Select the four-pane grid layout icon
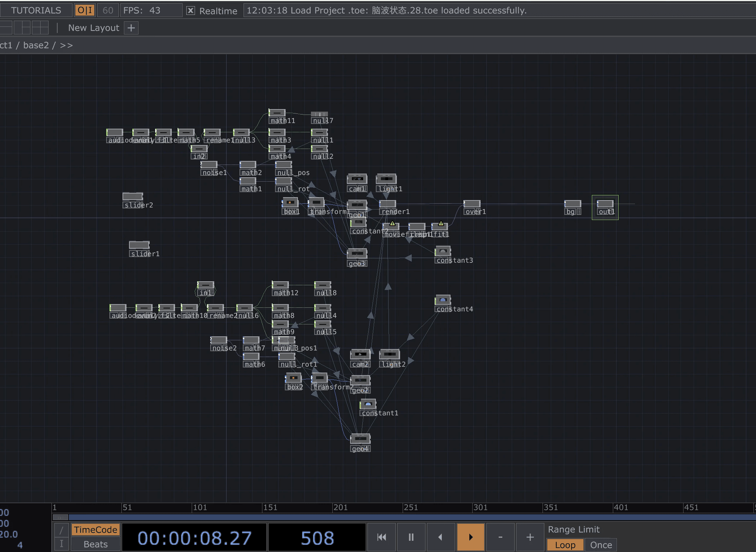This screenshot has height=552, width=756. pos(40,28)
